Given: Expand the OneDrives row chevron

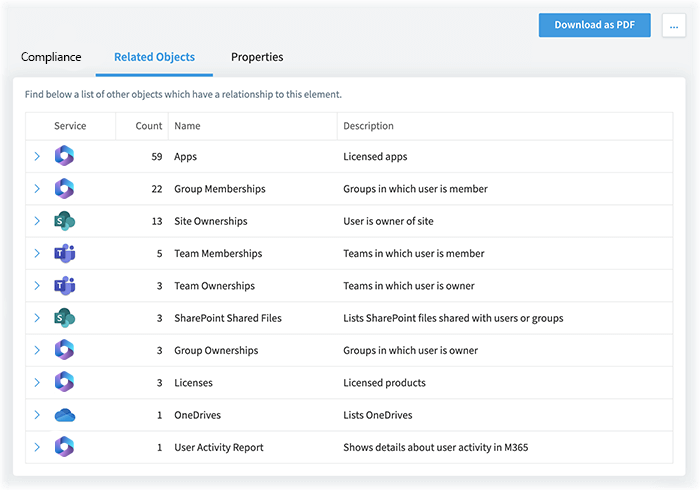Looking at the screenshot, I should coord(37,415).
